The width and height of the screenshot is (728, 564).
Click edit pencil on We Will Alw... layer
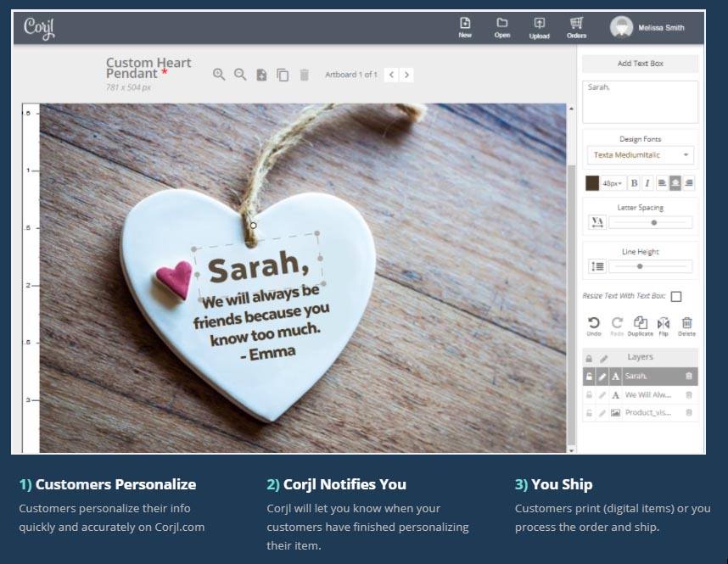pos(602,395)
